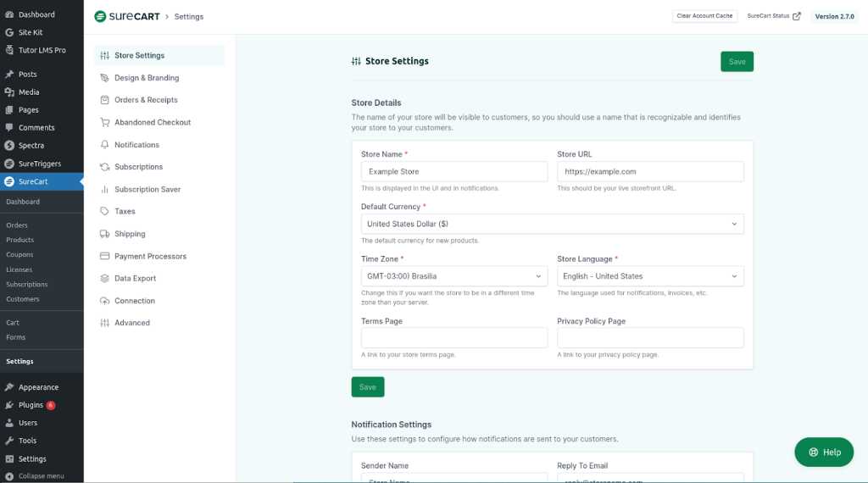Click the Shipping truck icon
The height and width of the screenshot is (483, 868).
point(104,234)
